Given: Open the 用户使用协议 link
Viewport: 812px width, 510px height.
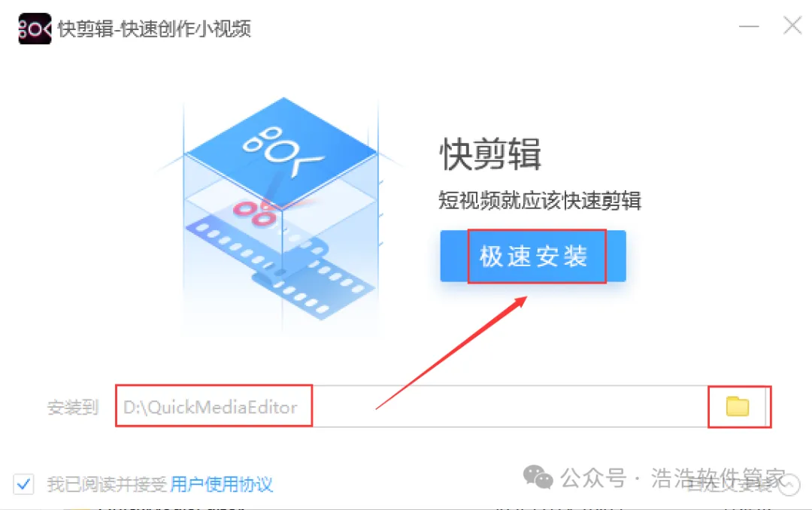Looking at the screenshot, I should pyautogui.click(x=221, y=484).
